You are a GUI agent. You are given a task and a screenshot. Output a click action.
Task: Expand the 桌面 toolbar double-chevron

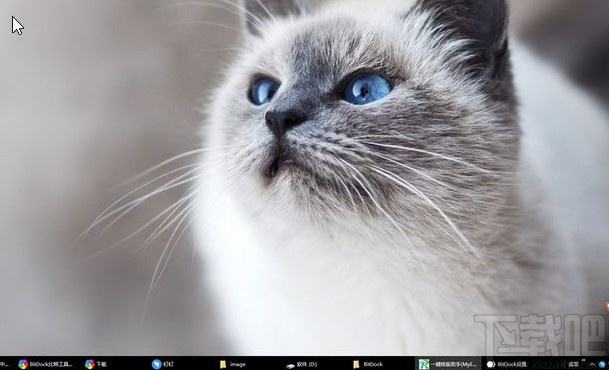583,360
